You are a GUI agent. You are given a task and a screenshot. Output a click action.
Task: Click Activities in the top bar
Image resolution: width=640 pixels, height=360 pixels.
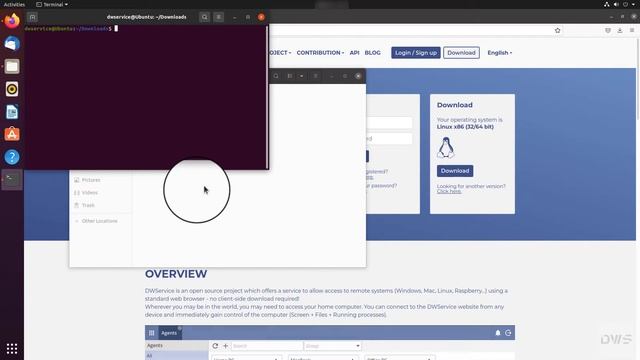(x=14, y=4)
